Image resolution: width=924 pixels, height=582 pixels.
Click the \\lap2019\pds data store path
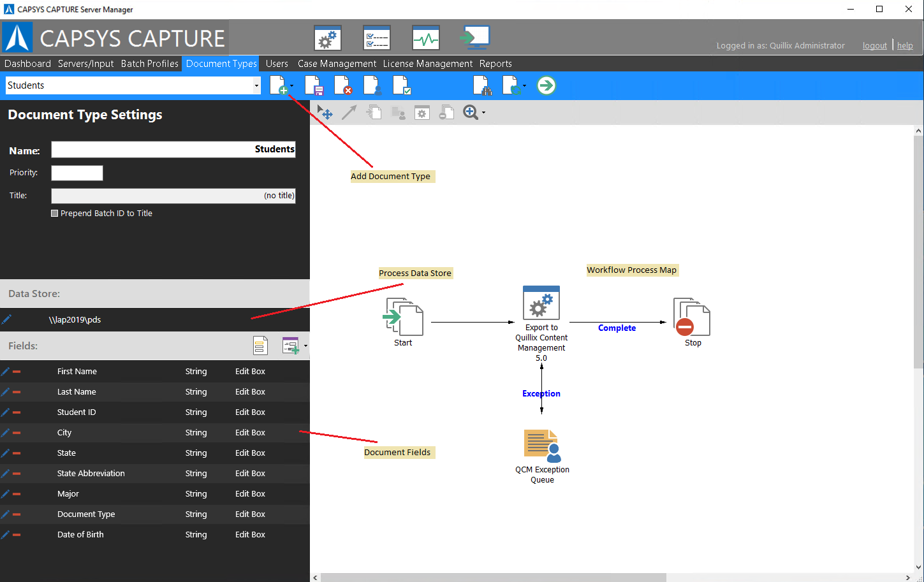coord(75,320)
